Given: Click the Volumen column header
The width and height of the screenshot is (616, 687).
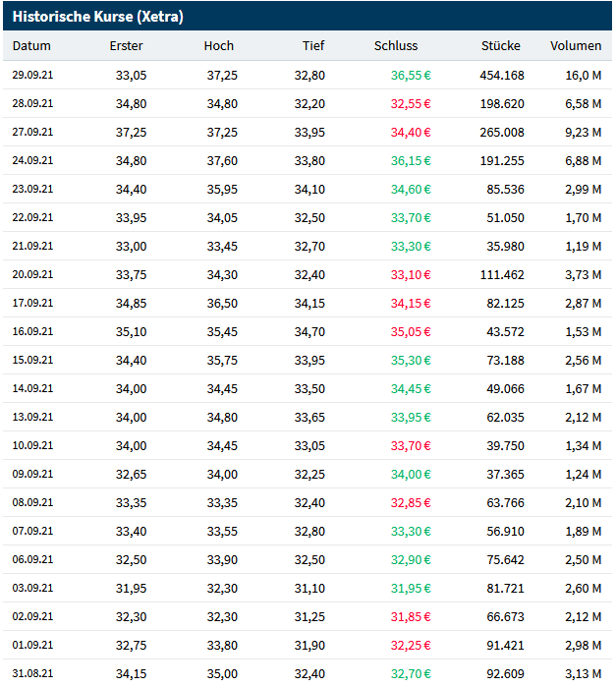Looking at the screenshot, I should click(576, 46).
